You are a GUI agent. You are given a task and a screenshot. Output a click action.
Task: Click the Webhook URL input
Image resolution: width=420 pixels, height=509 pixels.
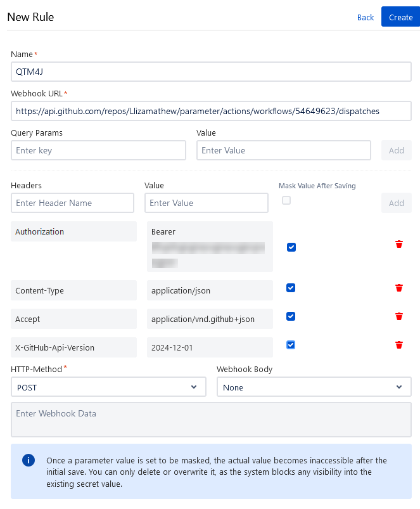point(210,111)
